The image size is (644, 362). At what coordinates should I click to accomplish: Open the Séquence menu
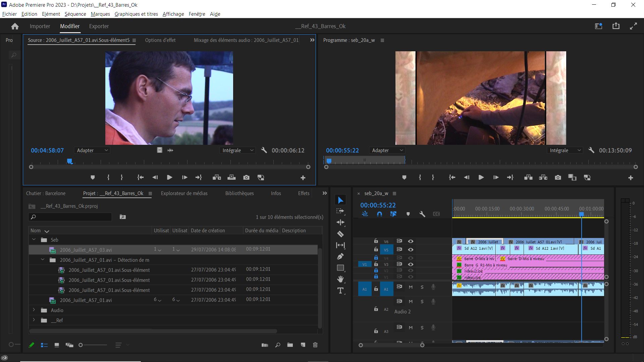pyautogui.click(x=75, y=14)
